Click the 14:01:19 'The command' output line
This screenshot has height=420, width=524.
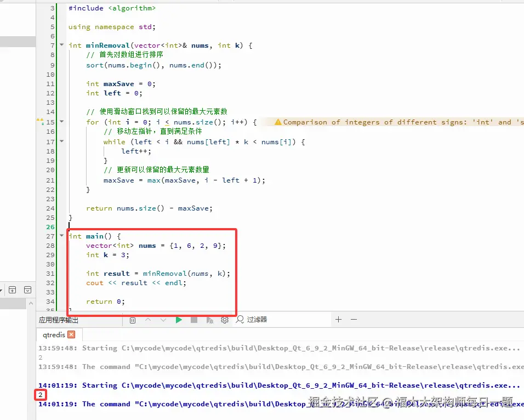281,404
